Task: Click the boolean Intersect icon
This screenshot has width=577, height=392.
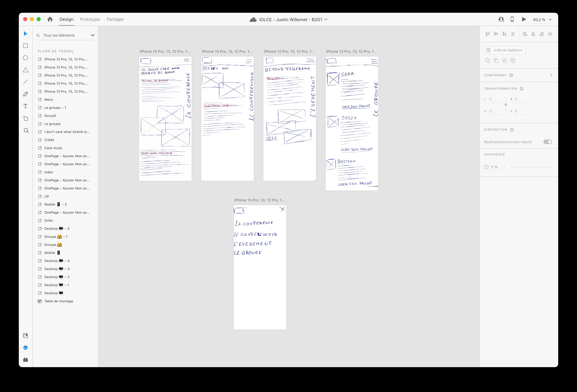Action: point(504,60)
